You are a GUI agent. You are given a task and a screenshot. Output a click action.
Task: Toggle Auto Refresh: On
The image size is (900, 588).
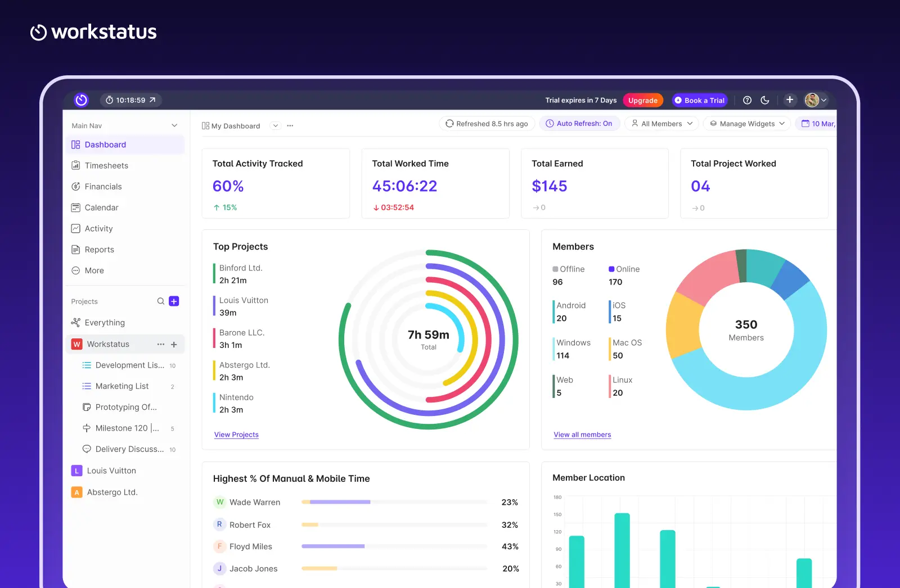coord(579,124)
